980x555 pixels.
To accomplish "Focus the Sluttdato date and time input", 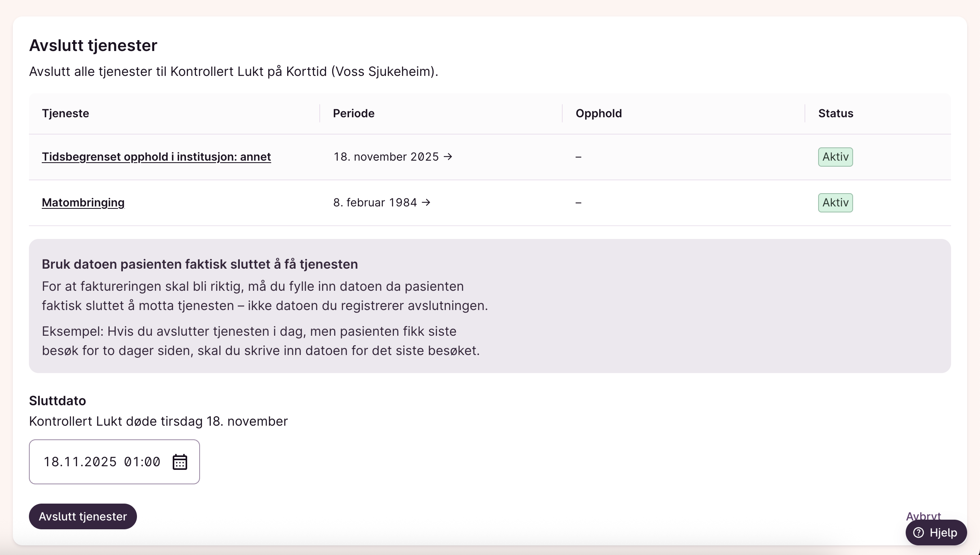I will coord(102,462).
